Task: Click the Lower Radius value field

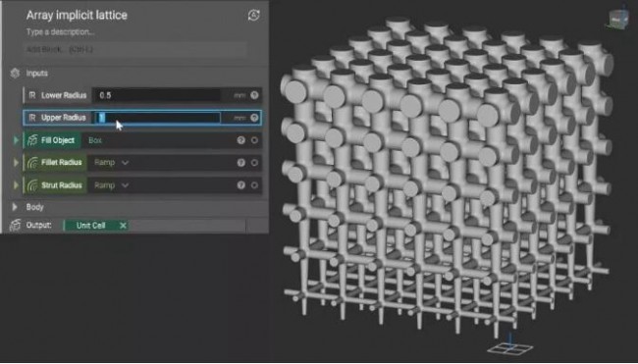Action: tap(157, 95)
